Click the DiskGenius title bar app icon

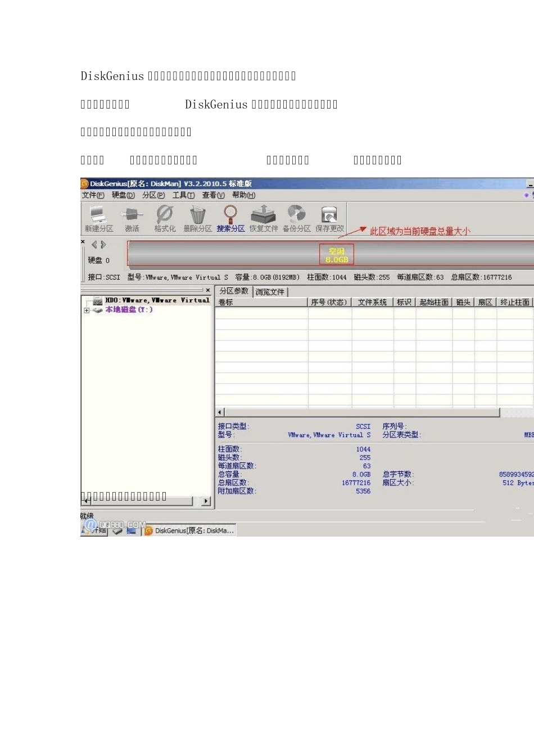85,183
